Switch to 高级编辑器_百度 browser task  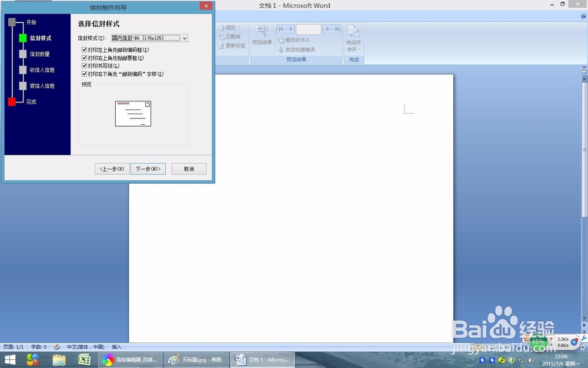pos(130,360)
